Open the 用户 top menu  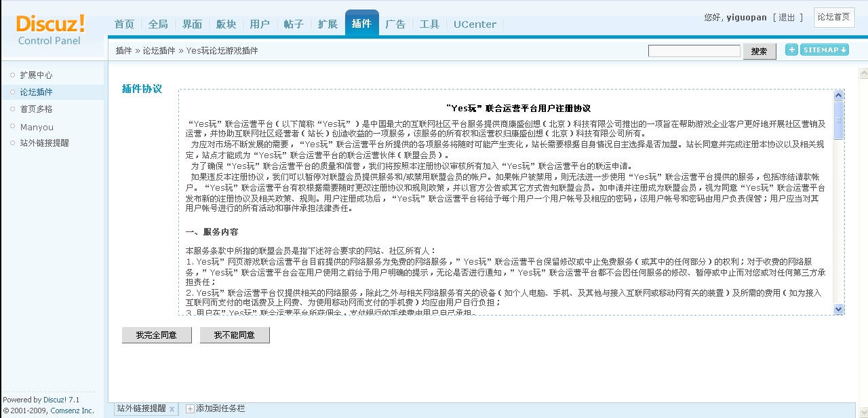point(260,24)
